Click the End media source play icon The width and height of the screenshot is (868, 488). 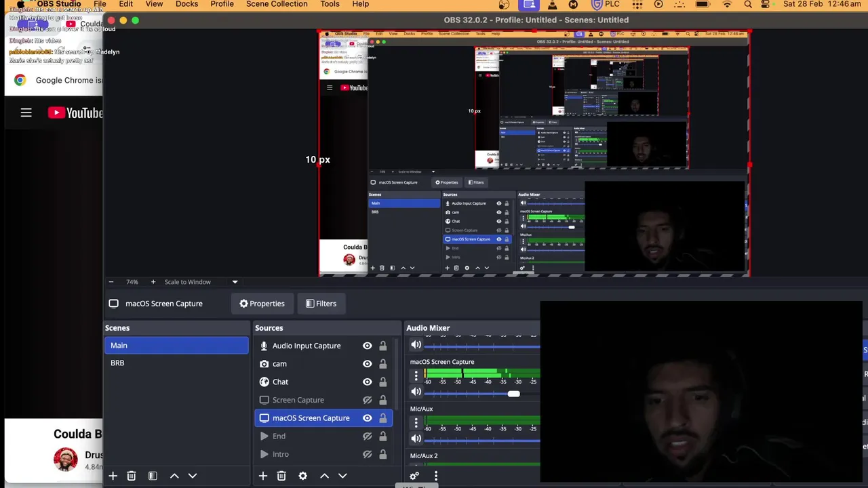pyautogui.click(x=264, y=436)
